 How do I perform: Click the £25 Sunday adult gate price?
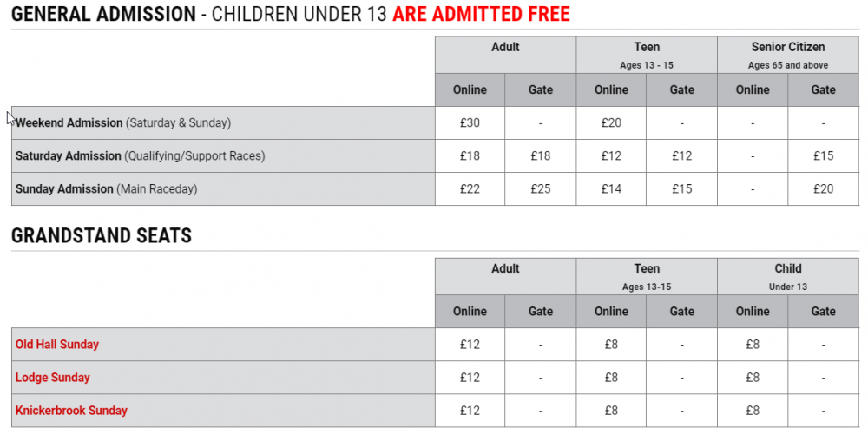point(540,189)
